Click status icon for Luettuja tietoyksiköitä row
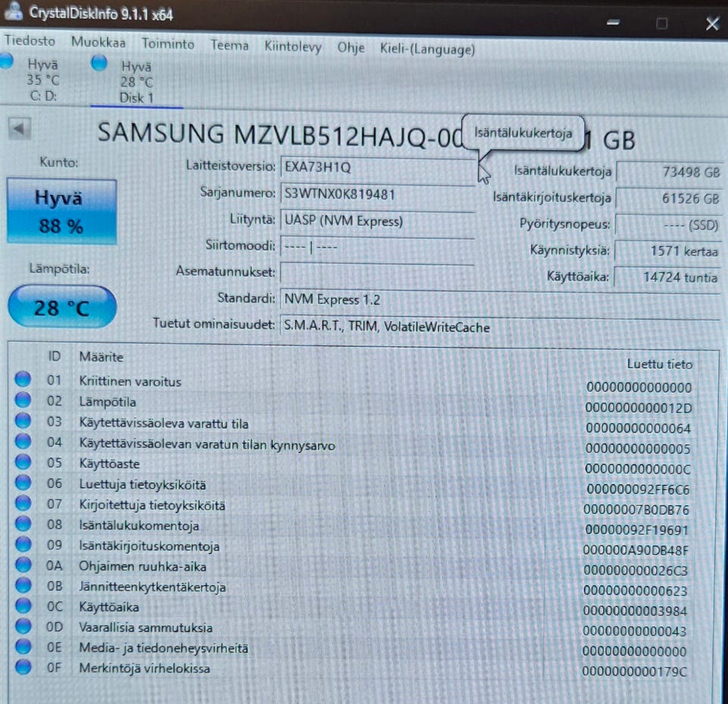This screenshot has width=728, height=704. [x=23, y=482]
